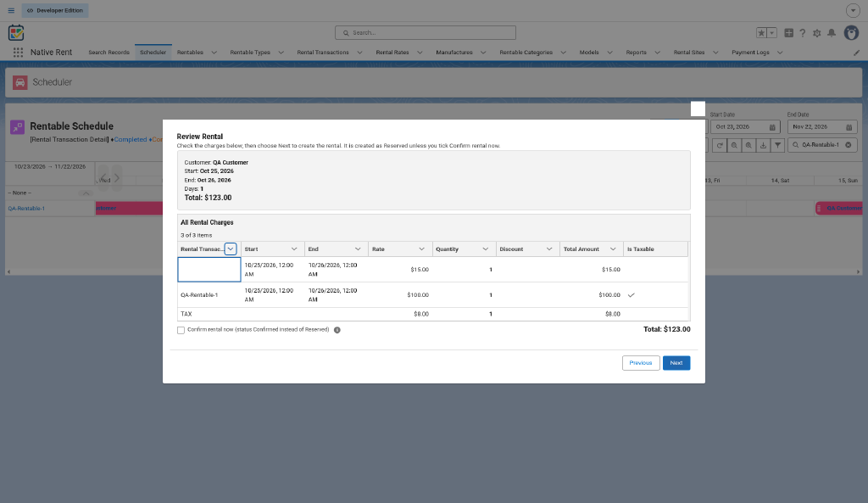Open the Favorites star icon

point(761,33)
